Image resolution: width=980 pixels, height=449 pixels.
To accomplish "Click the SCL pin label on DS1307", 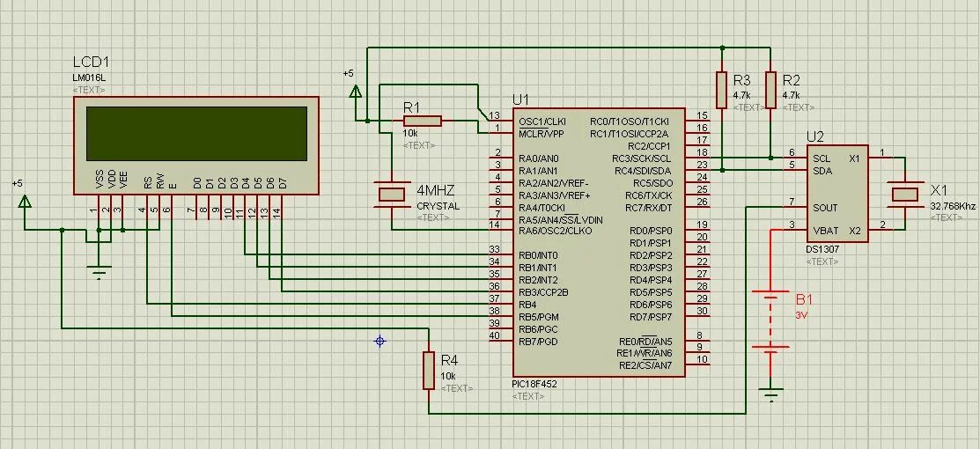I will click(822, 158).
